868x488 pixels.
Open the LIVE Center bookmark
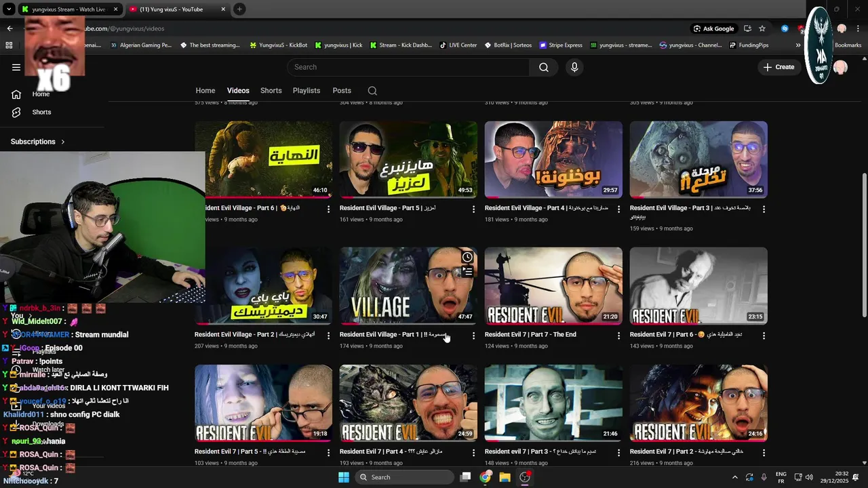click(x=458, y=45)
